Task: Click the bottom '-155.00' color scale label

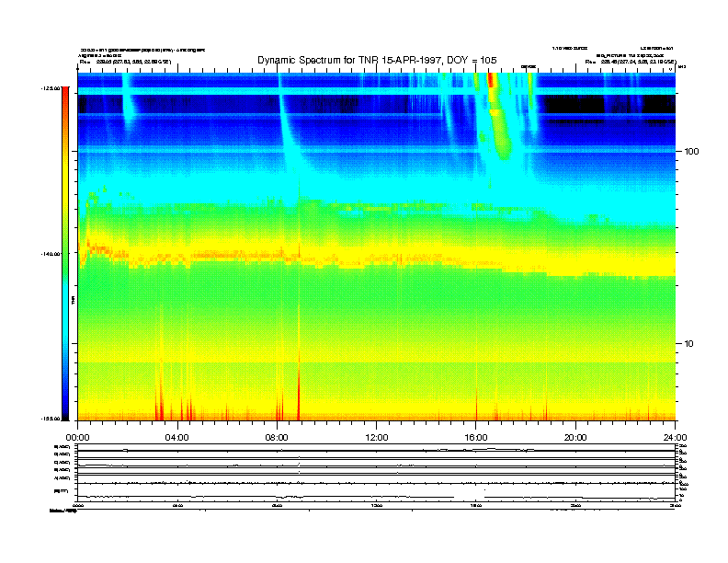Action: [50, 419]
